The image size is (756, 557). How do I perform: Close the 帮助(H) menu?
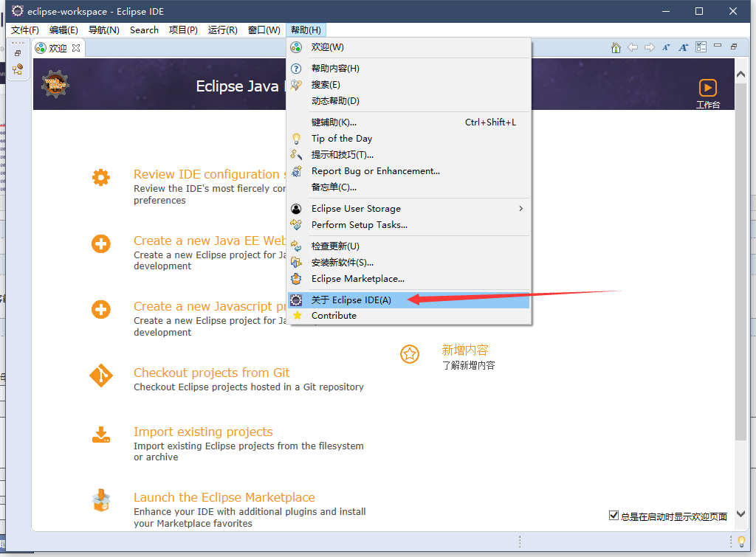pyautogui.click(x=306, y=30)
